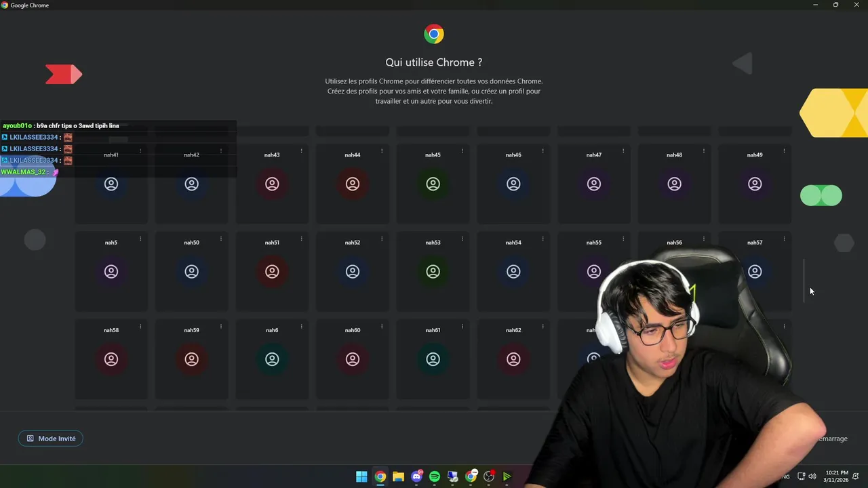This screenshot has height=488, width=868.
Task: Expand options menu for nah52 profile
Action: pyautogui.click(x=382, y=239)
